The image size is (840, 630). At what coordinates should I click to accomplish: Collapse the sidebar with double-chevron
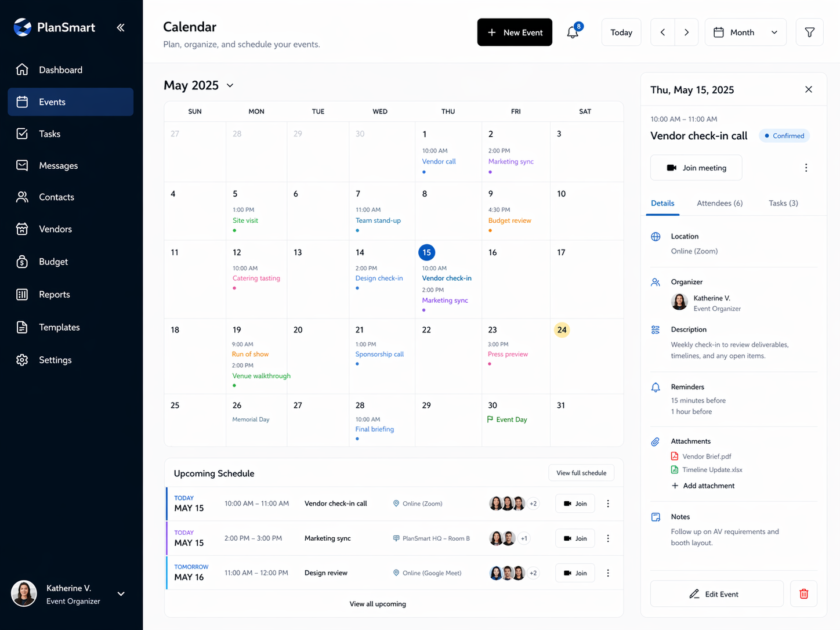121,27
